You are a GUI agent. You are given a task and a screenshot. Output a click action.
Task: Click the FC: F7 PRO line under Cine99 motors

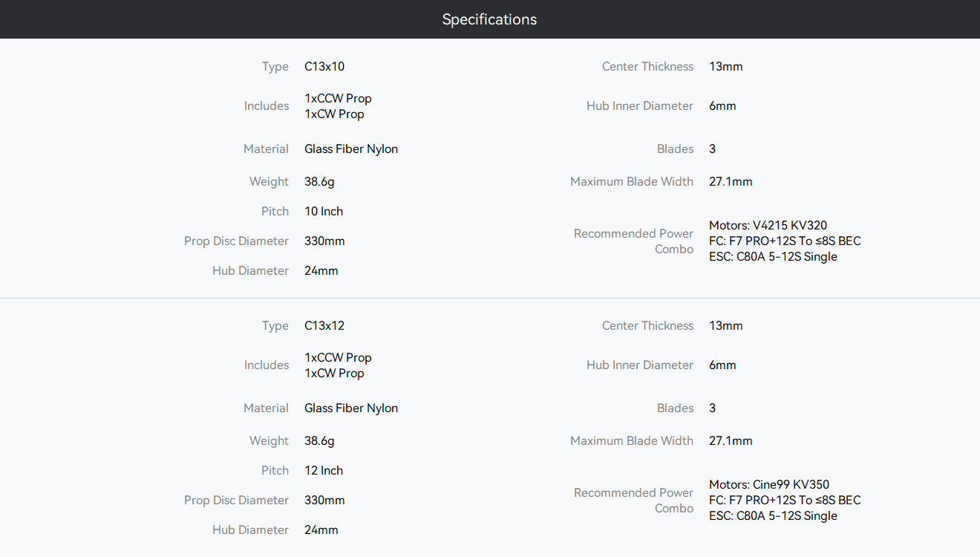[785, 500]
